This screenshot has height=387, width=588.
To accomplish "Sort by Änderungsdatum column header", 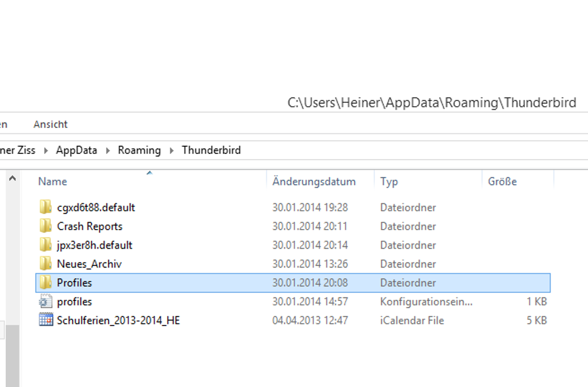I will point(314,181).
